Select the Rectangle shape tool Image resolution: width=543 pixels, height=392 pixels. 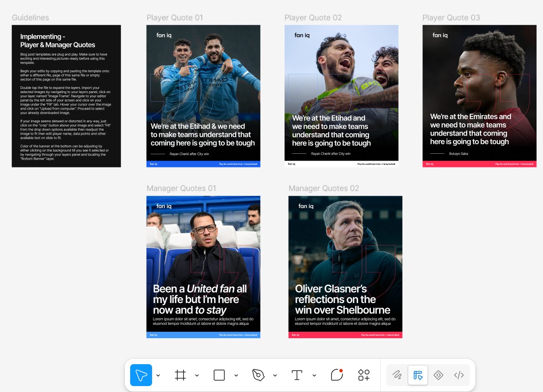219,375
